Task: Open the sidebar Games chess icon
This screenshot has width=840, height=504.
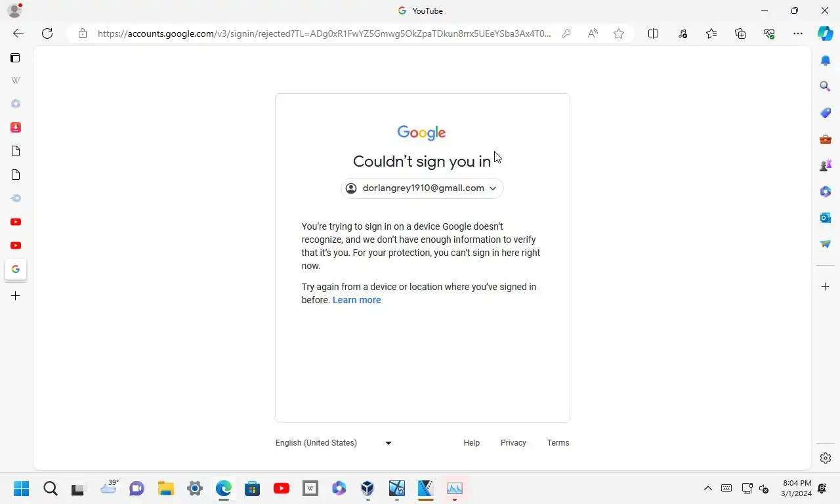Action: point(826,165)
